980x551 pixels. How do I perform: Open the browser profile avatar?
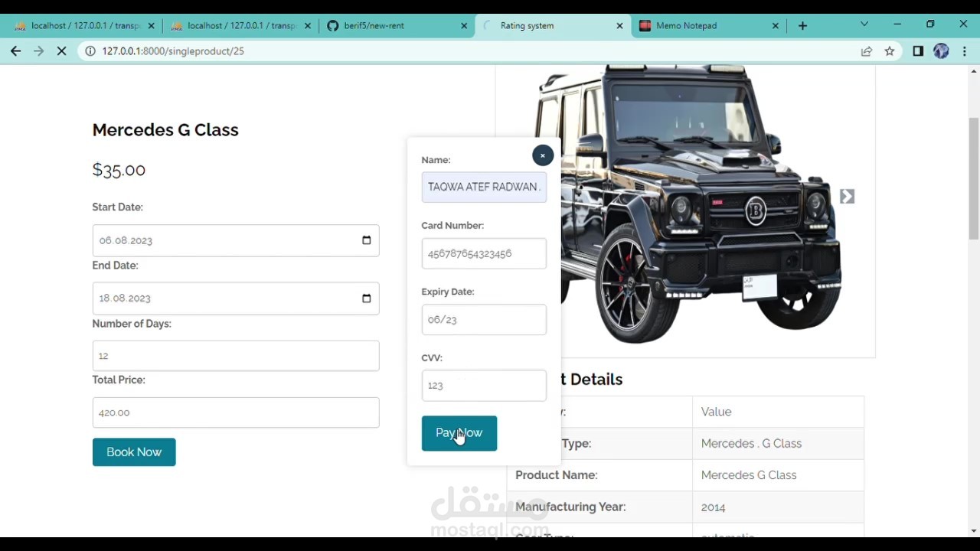point(941,51)
